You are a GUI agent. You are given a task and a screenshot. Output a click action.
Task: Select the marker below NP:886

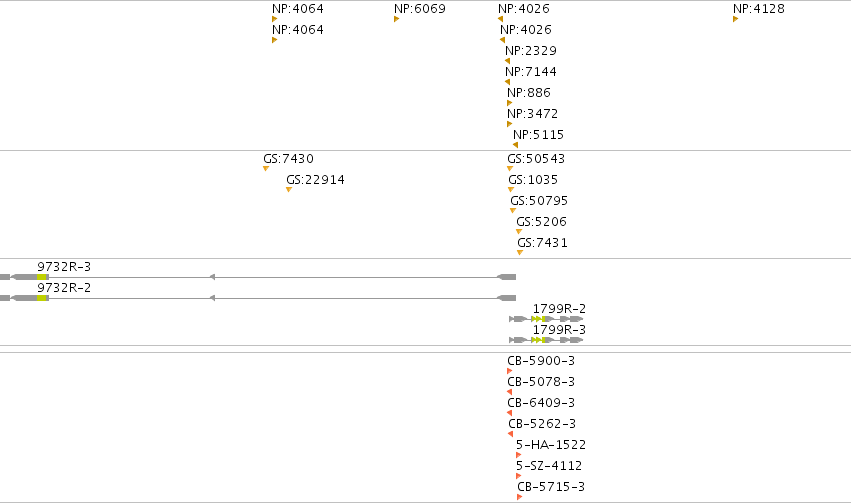pyautogui.click(x=510, y=103)
